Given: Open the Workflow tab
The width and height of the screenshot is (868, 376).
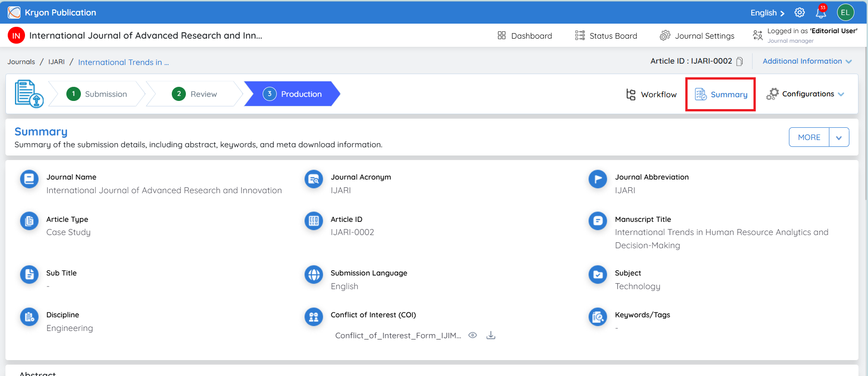Looking at the screenshot, I should pos(651,94).
